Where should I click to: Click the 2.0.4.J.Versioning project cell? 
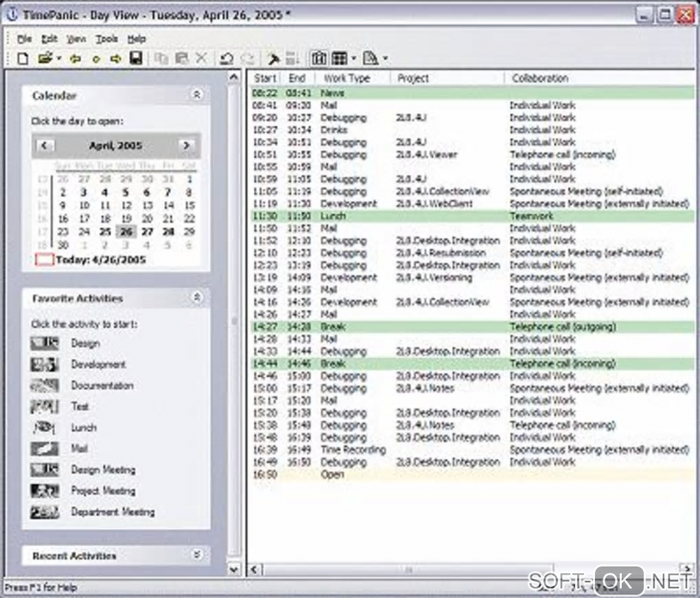434,278
